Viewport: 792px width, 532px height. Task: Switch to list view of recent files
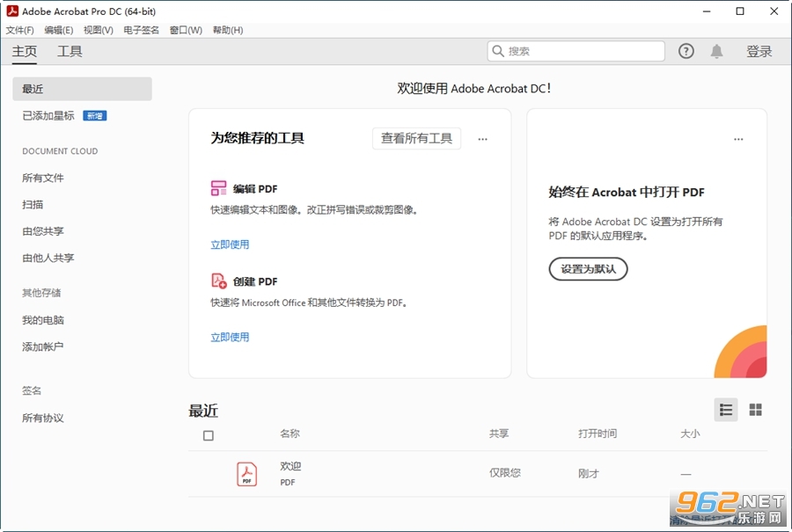pyautogui.click(x=726, y=410)
